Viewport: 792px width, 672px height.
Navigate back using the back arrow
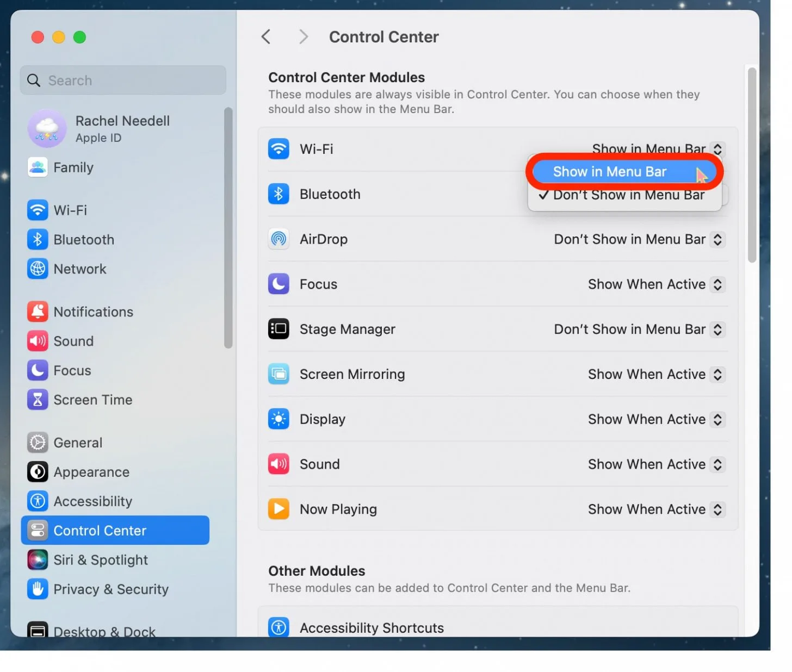pos(266,36)
